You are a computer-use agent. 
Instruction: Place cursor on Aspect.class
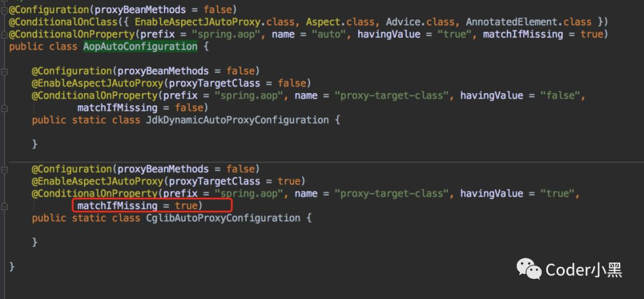click(340, 22)
